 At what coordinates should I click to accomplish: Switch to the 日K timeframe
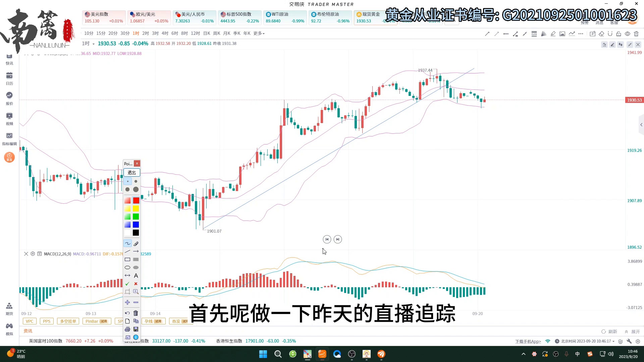(207, 34)
